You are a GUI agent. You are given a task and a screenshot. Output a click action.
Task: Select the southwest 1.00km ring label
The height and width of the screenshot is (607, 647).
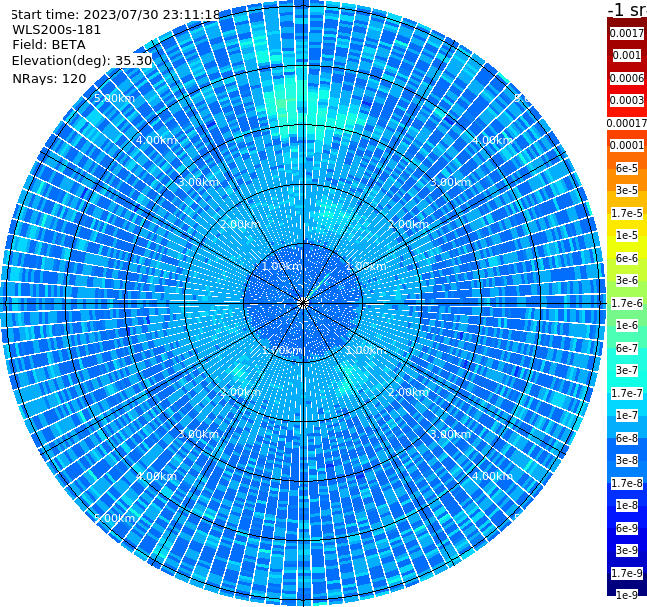tap(283, 350)
